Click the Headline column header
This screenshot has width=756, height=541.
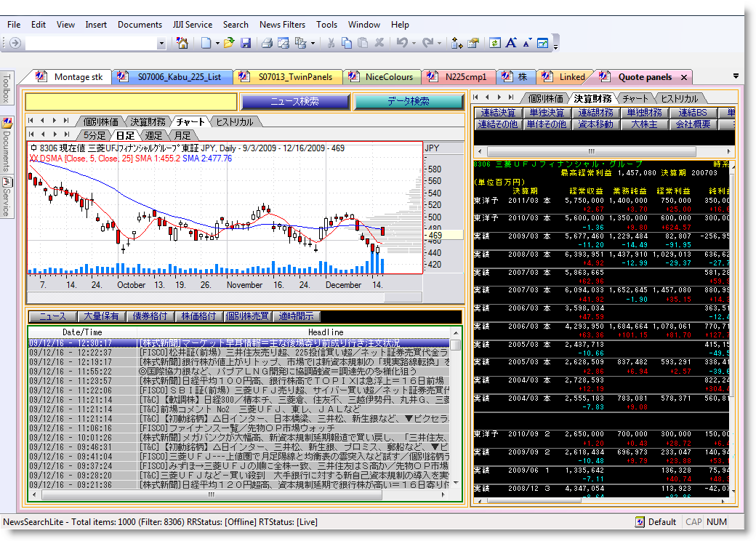coord(326,332)
